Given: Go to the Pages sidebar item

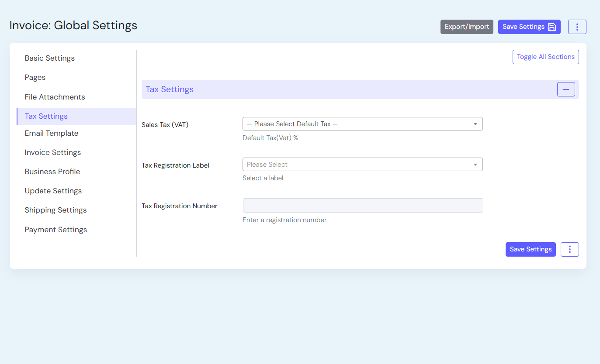Looking at the screenshot, I should pyautogui.click(x=35, y=77).
